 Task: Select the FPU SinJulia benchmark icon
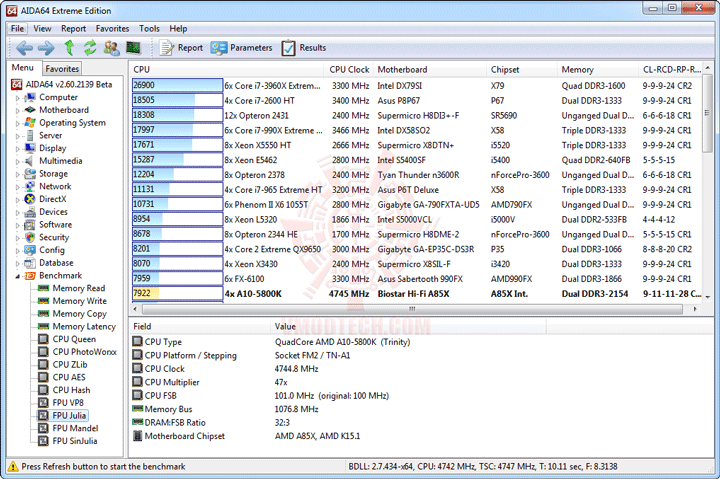click(x=43, y=441)
